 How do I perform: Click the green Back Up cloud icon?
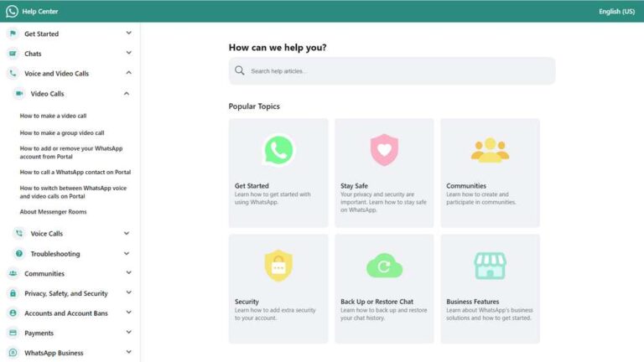[x=384, y=266]
